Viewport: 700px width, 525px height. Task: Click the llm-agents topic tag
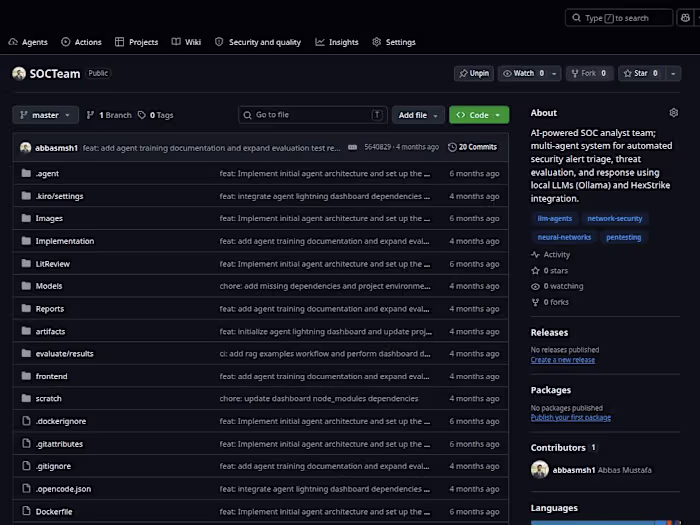tap(554, 218)
